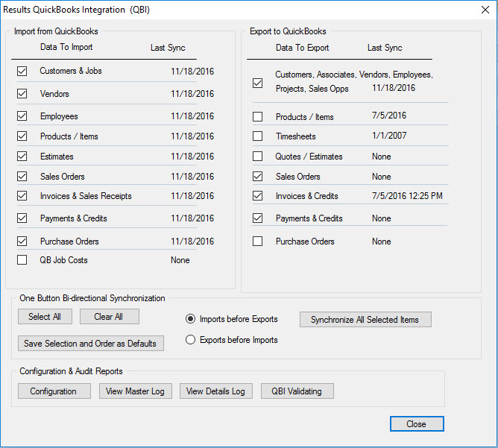Tick the Products / Items export checkbox

pos(258,117)
